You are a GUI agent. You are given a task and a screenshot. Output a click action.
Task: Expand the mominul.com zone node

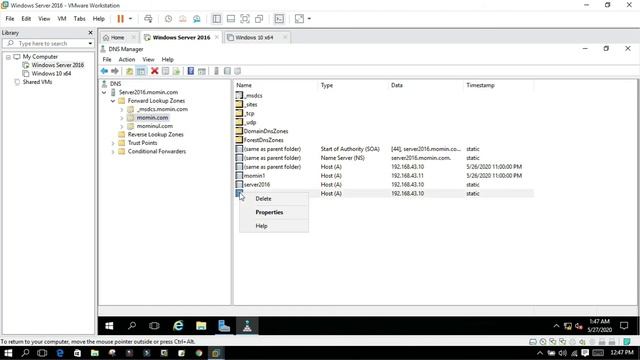point(122,127)
